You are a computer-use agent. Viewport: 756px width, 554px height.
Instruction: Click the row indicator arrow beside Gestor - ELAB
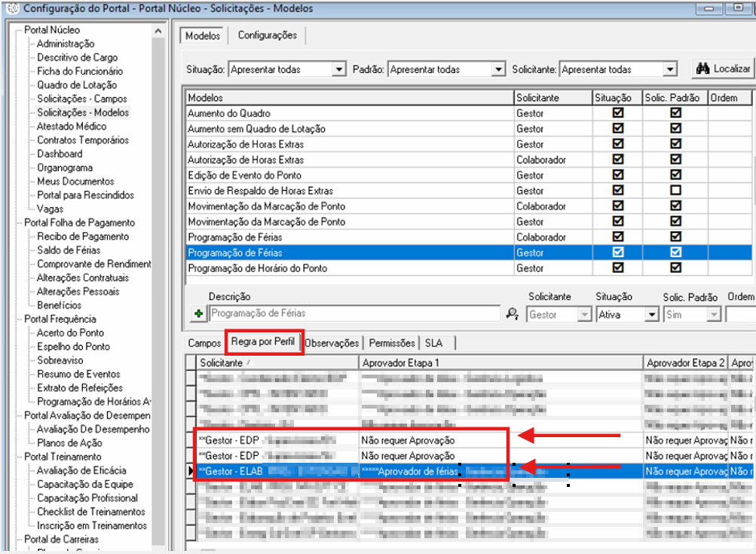pyautogui.click(x=191, y=470)
